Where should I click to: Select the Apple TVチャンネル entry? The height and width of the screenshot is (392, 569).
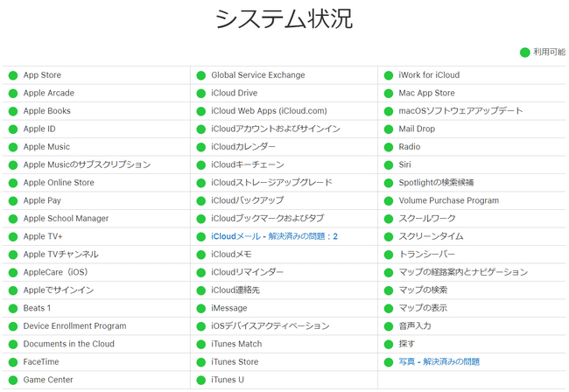click(x=61, y=255)
